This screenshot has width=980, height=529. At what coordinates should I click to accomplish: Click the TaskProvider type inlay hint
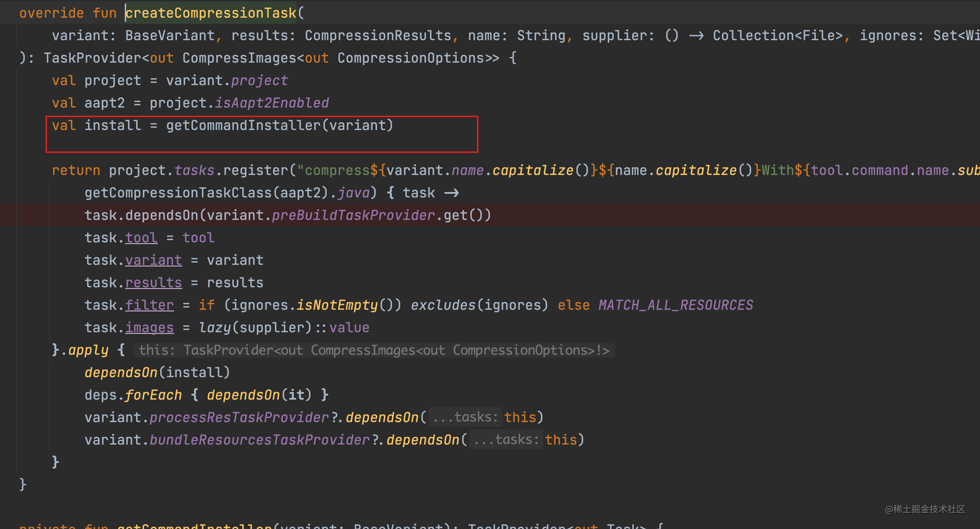coord(374,350)
